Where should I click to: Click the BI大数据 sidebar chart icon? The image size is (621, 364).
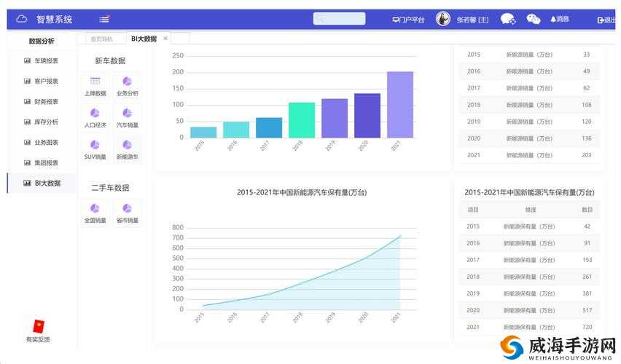(x=27, y=183)
